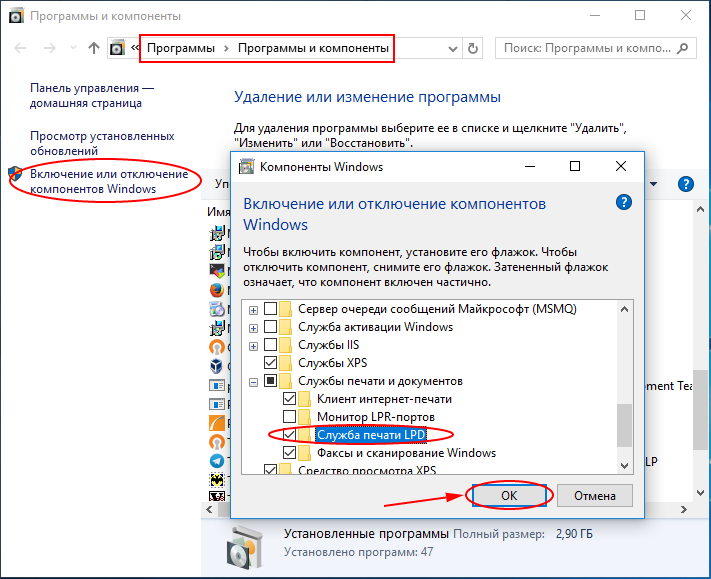Screen dimensions: 711x579
Task: Open the view options dropdown arrow in the toolbar
Action: (653, 184)
